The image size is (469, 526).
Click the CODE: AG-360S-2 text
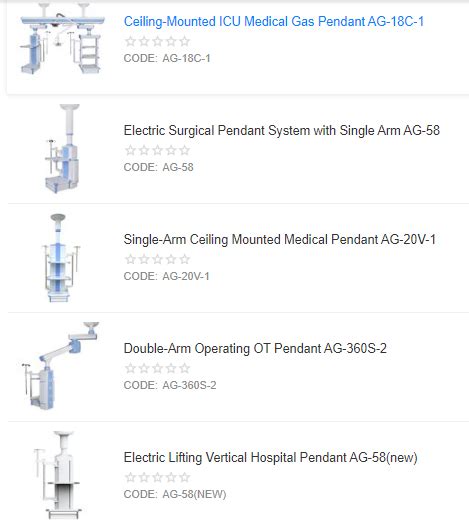pos(170,385)
